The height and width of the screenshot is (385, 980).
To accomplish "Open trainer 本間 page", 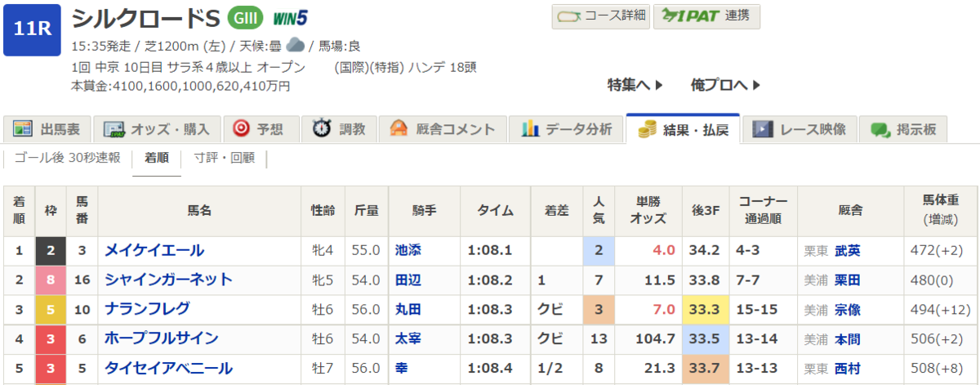I will (849, 338).
